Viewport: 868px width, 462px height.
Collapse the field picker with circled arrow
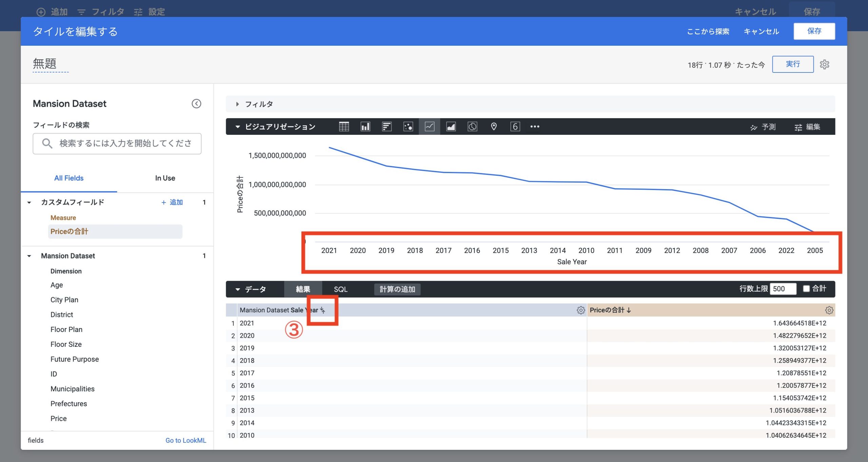click(196, 104)
